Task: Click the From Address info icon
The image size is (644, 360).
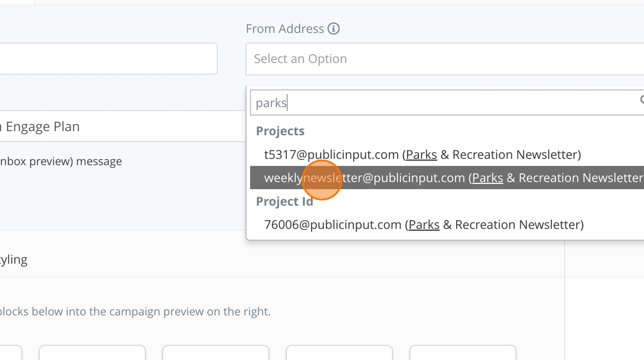Action: 333,29
